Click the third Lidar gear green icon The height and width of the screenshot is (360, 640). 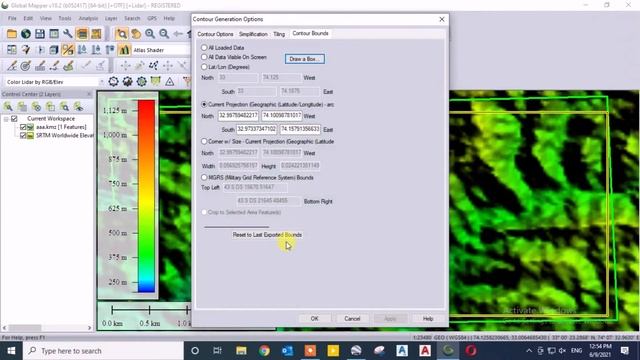pos(142,82)
